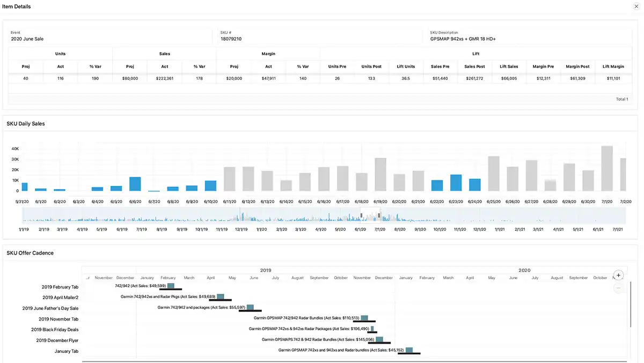Image resolution: width=644 pixels, height=363 pixels.
Task: Click the 6/23/20 blue sales bar
Action: pos(456,183)
